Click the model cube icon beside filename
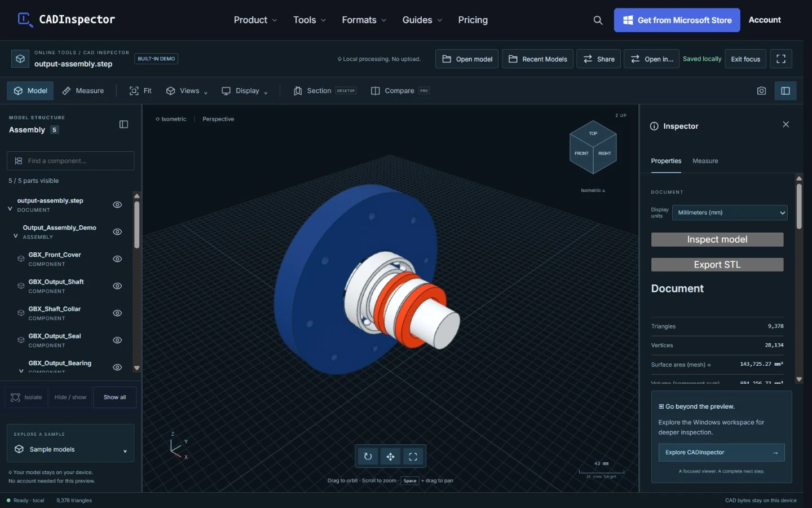This screenshot has height=508, width=812. (x=20, y=59)
